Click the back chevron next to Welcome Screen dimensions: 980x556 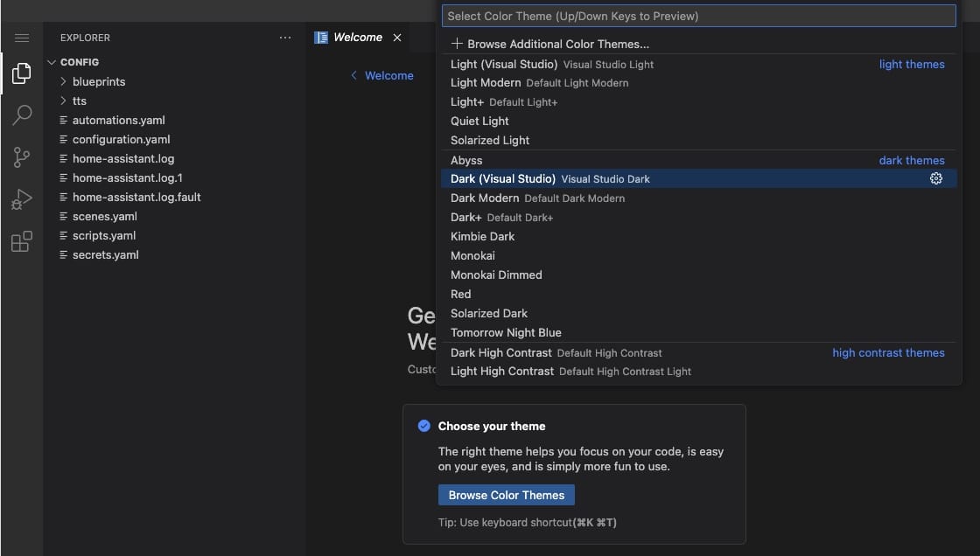click(x=353, y=75)
